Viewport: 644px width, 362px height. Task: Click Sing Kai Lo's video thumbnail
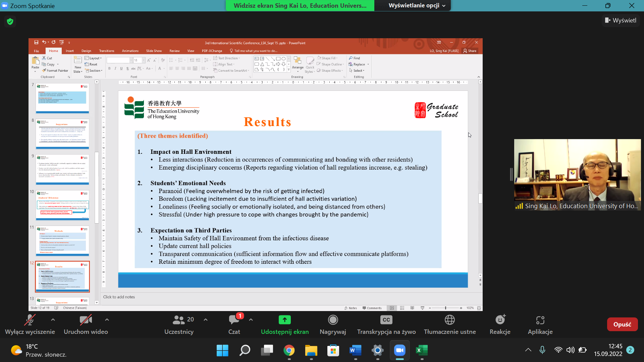click(x=577, y=174)
